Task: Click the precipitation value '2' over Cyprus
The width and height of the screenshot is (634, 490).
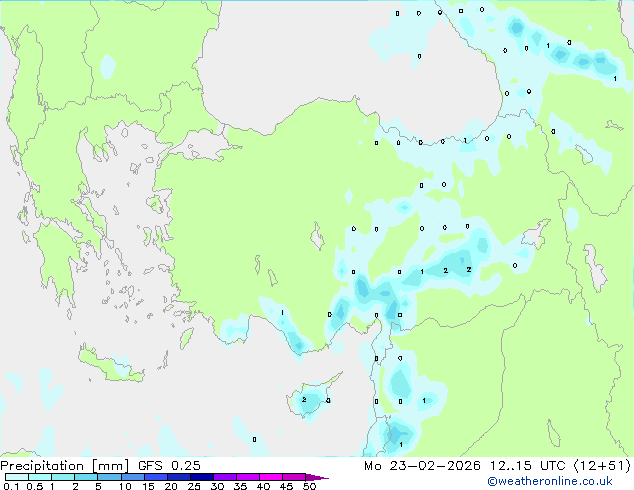Action: tap(304, 400)
